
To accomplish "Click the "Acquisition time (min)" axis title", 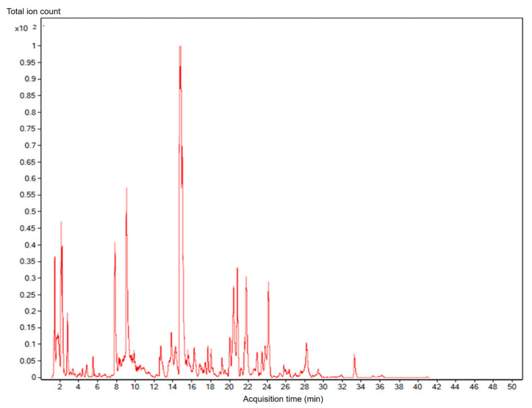I will point(283,399).
